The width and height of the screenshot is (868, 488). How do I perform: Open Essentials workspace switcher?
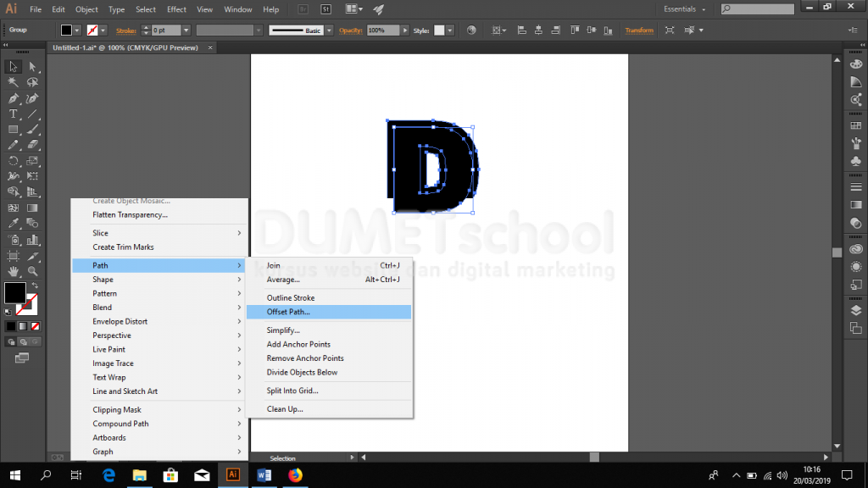click(684, 9)
